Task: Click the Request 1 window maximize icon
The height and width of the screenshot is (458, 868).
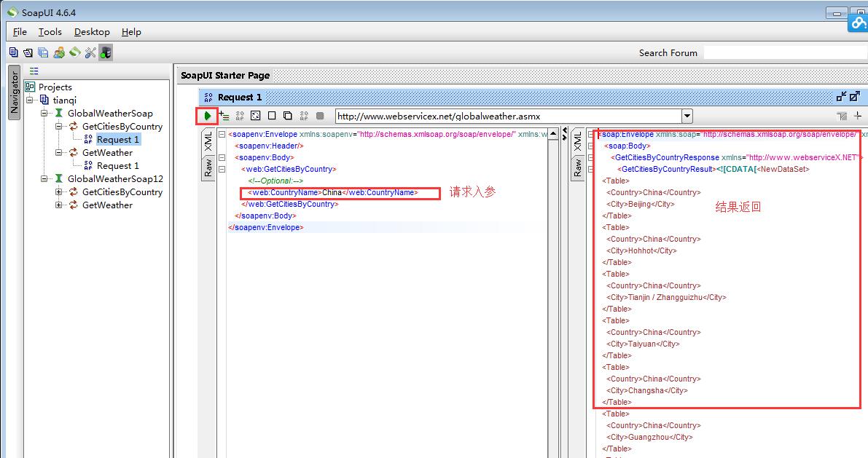Action: [855, 96]
